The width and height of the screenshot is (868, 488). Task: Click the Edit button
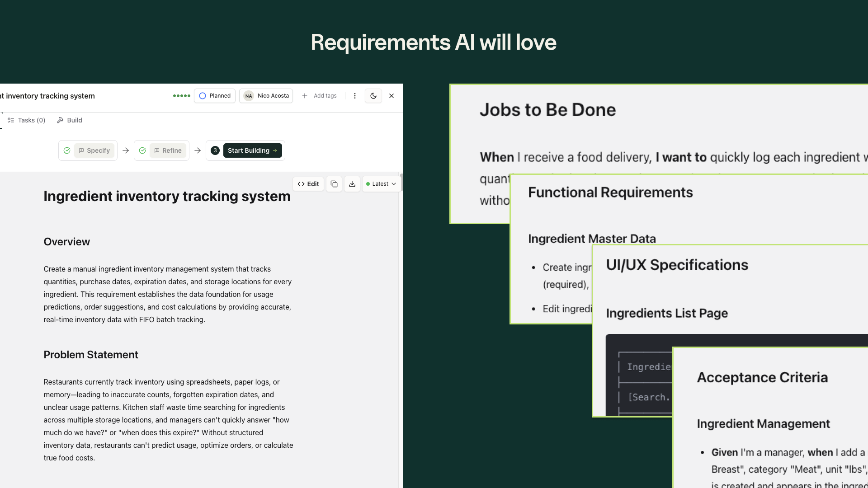pyautogui.click(x=308, y=184)
